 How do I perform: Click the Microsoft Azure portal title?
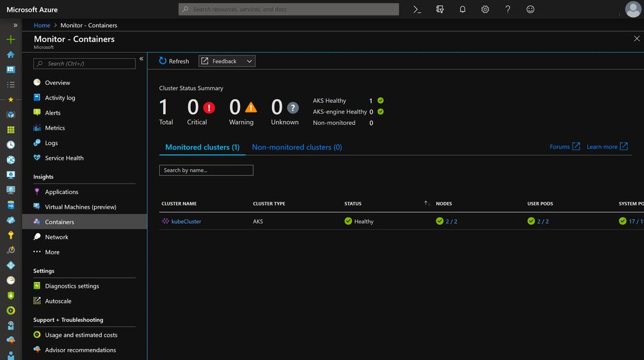pos(32,10)
